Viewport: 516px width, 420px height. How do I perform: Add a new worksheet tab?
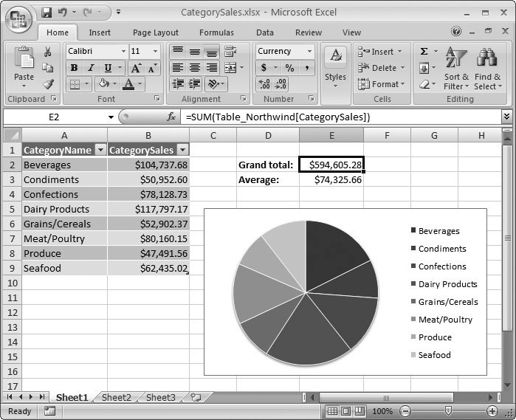[x=196, y=397]
